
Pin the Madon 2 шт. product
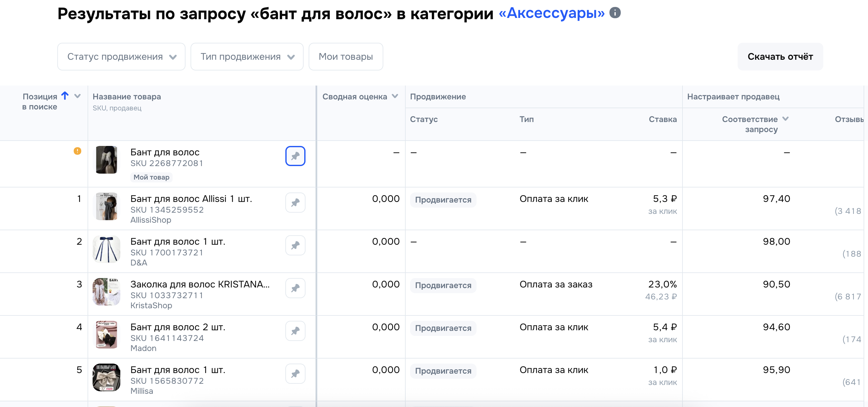295,331
